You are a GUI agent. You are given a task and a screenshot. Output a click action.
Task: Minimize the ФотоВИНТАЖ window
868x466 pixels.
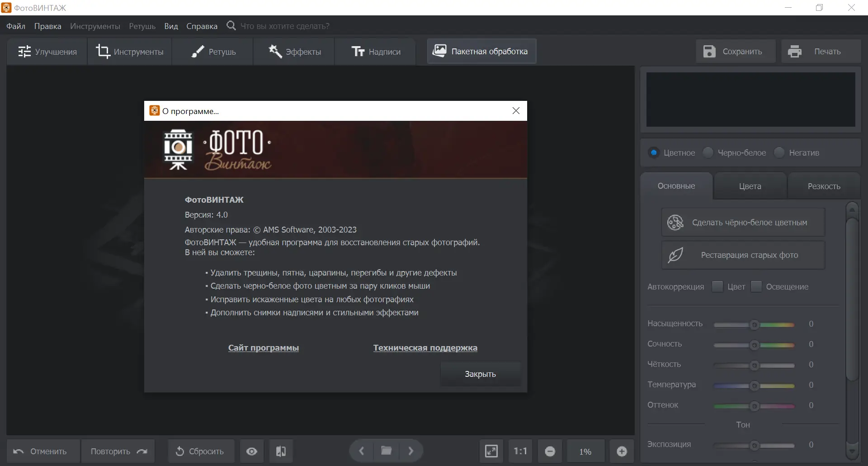tap(788, 8)
